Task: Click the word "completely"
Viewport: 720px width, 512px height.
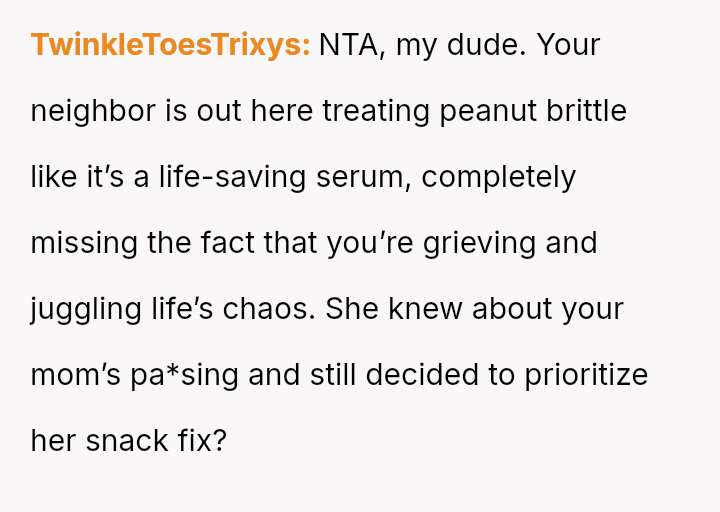Action: (x=499, y=177)
